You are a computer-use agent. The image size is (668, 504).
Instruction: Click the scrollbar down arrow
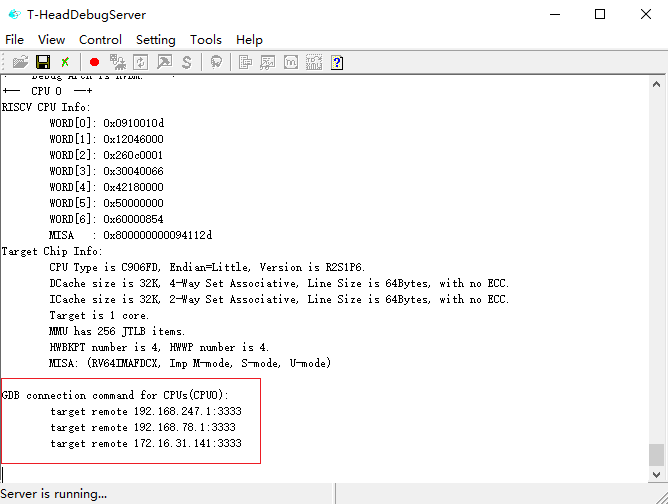coord(657,474)
